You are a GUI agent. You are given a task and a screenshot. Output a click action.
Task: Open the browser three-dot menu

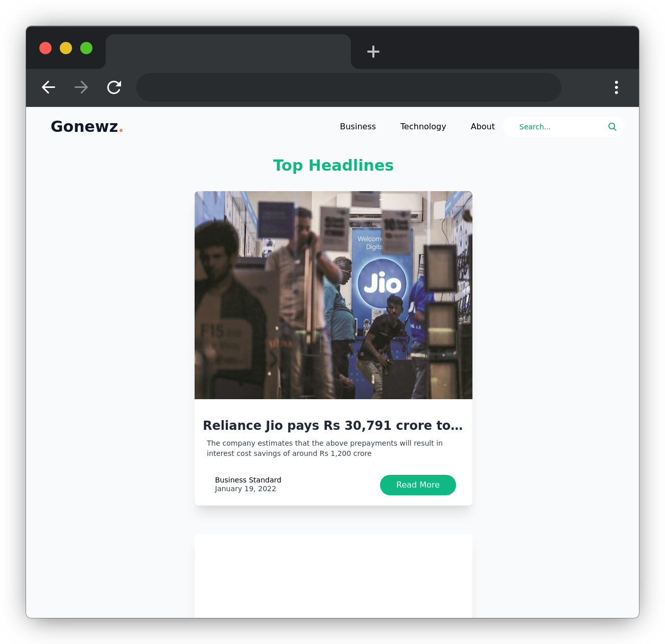[616, 87]
